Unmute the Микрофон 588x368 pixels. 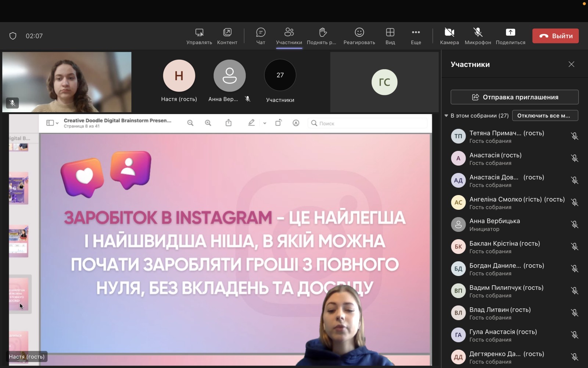(478, 36)
